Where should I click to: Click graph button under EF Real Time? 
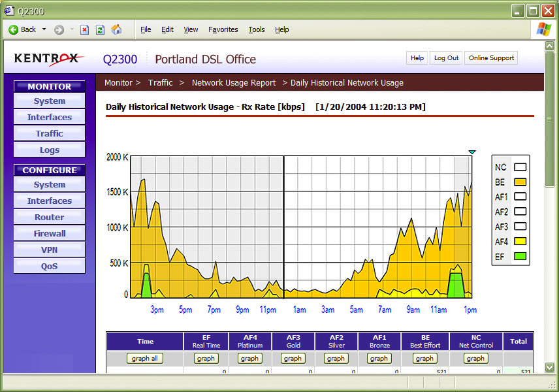click(206, 359)
